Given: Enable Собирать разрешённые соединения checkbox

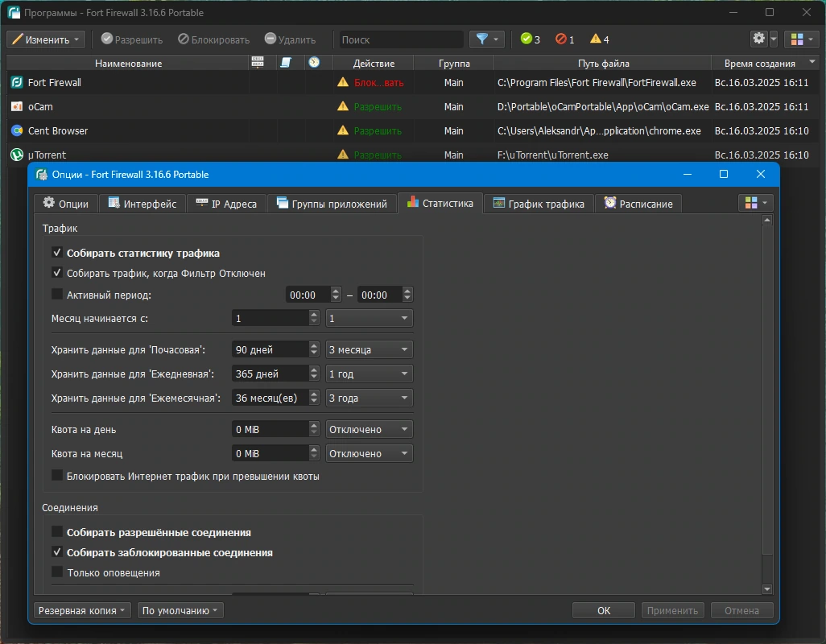Looking at the screenshot, I should [57, 532].
